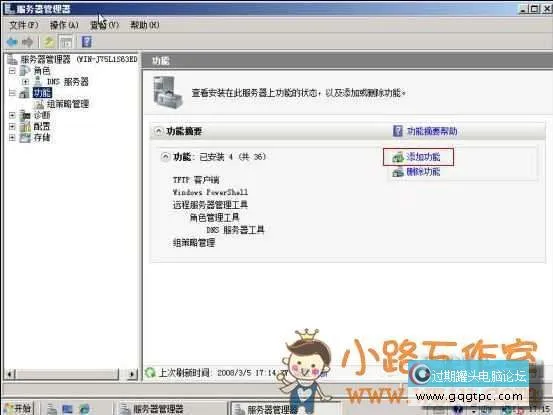Image resolution: width=553 pixels, height=415 pixels.
Task: Click the Server Manager quick launch icon
Action: coord(52,409)
